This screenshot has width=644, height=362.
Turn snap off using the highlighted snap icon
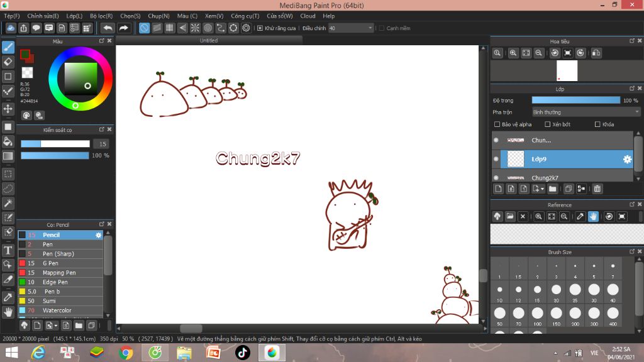click(x=144, y=28)
